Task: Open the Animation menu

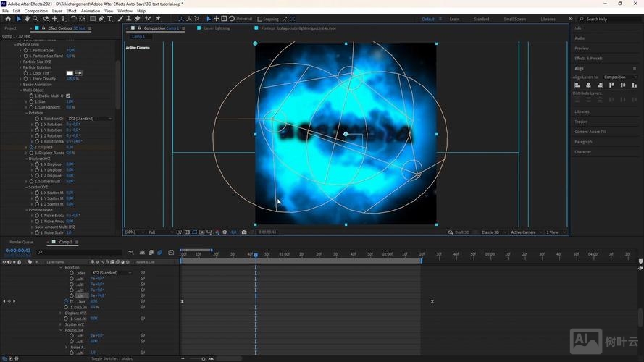Action: pyautogui.click(x=91, y=11)
